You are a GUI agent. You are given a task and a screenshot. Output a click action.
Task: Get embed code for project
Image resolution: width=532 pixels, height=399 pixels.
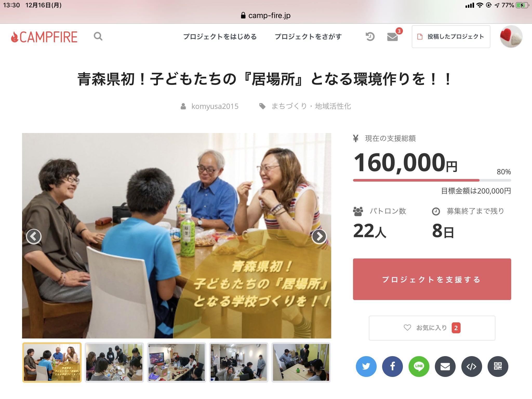[x=471, y=366]
